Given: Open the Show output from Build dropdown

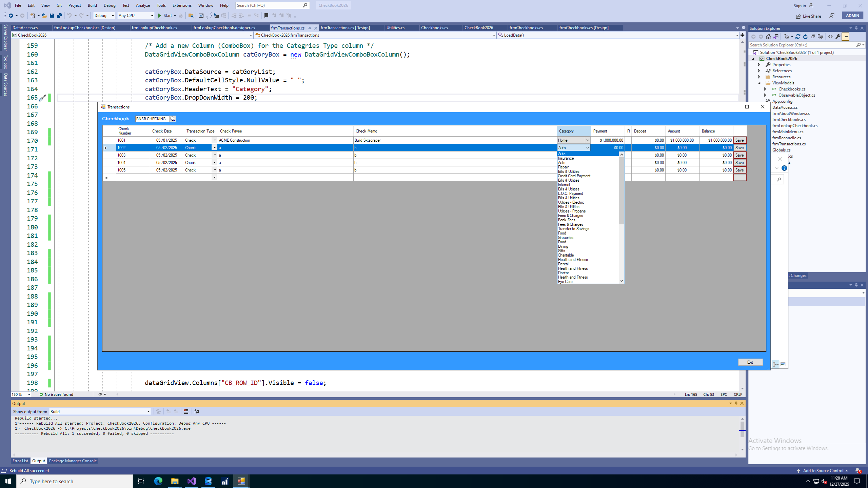Looking at the screenshot, I should [x=148, y=411].
